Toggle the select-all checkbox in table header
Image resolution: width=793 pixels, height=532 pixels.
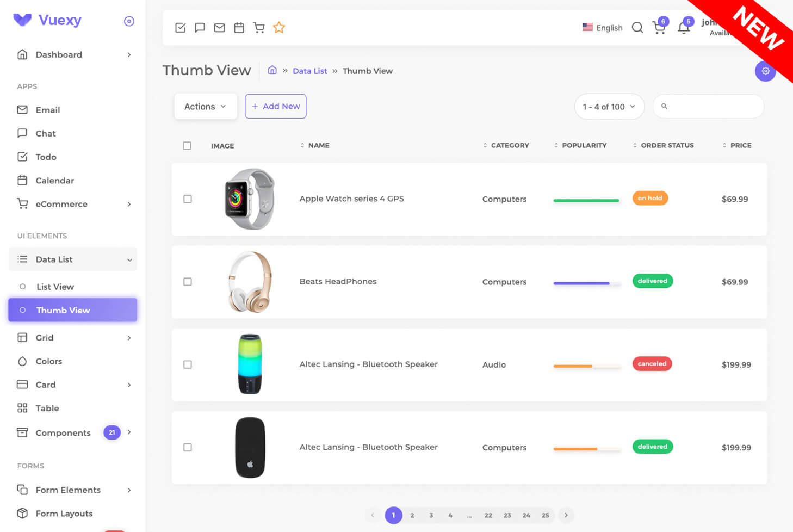coord(187,146)
